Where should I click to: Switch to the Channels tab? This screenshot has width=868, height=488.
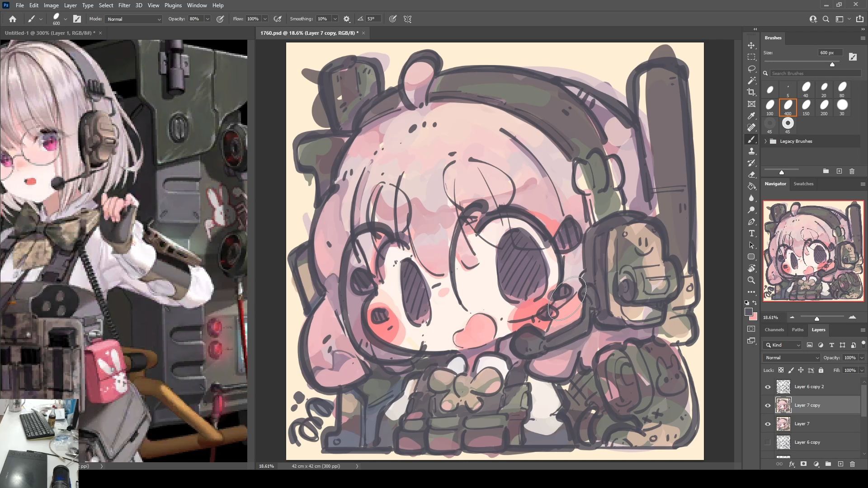pos(774,329)
